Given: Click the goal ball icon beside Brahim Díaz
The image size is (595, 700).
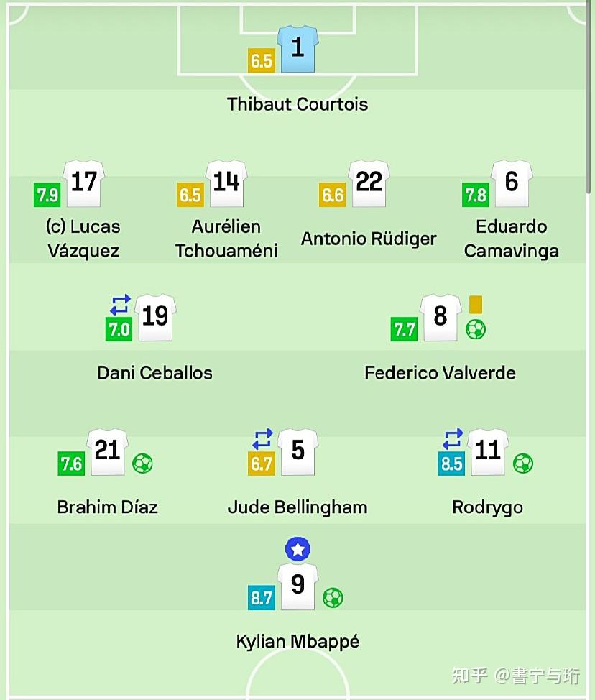Looking at the screenshot, I should pyautogui.click(x=143, y=464).
